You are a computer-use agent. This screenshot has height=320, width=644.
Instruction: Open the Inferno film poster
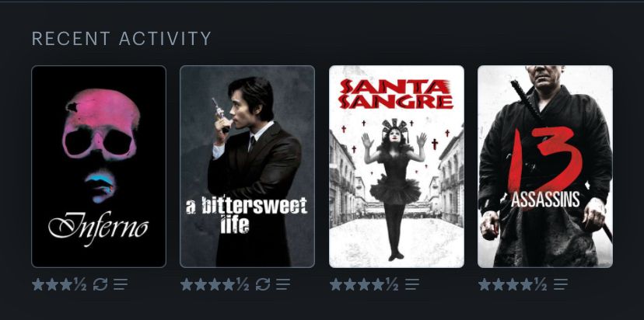pyautogui.click(x=99, y=166)
